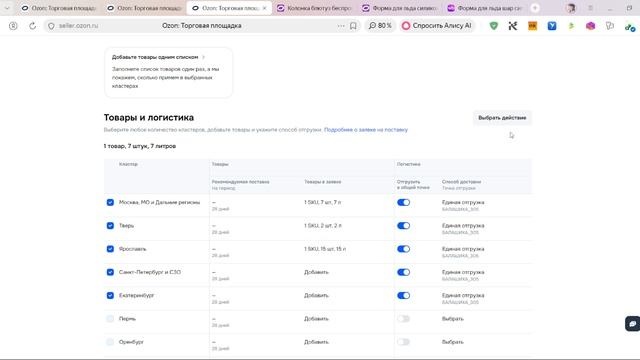Click Добавить in the Оренбург row
The height and width of the screenshot is (360, 640).
[x=316, y=342]
